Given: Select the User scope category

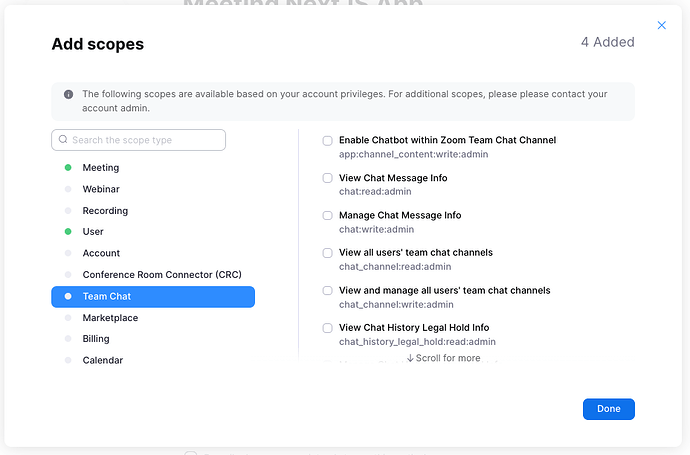Looking at the screenshot, I should (x=93, y=232).
